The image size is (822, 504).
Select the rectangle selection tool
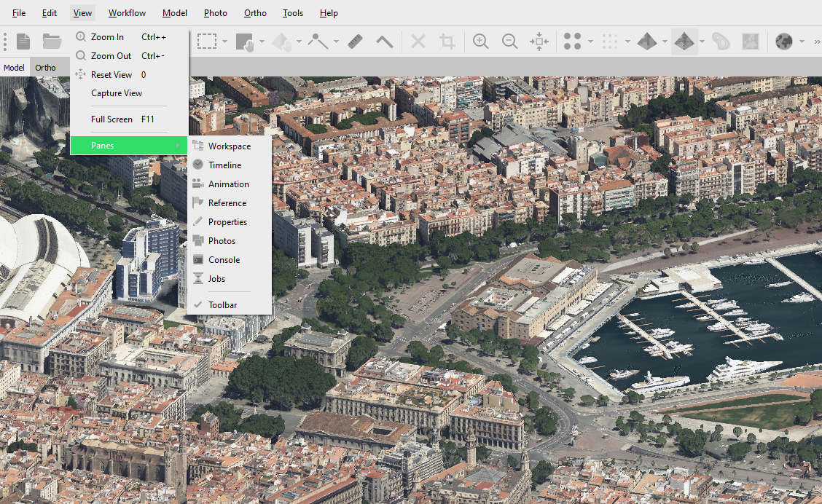[207, 42]
